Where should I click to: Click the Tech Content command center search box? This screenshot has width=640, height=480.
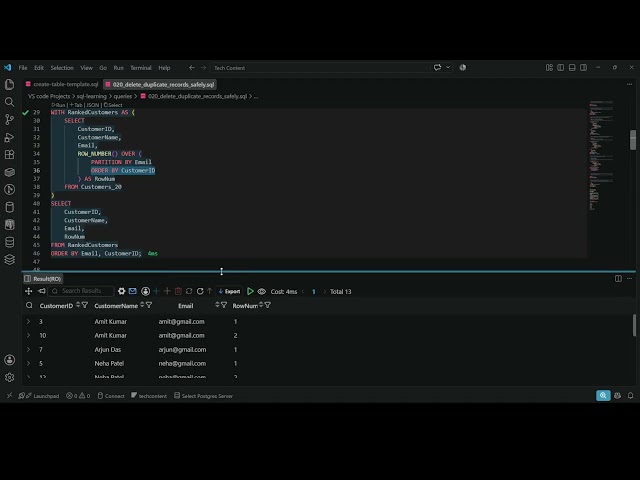[320, 68]
